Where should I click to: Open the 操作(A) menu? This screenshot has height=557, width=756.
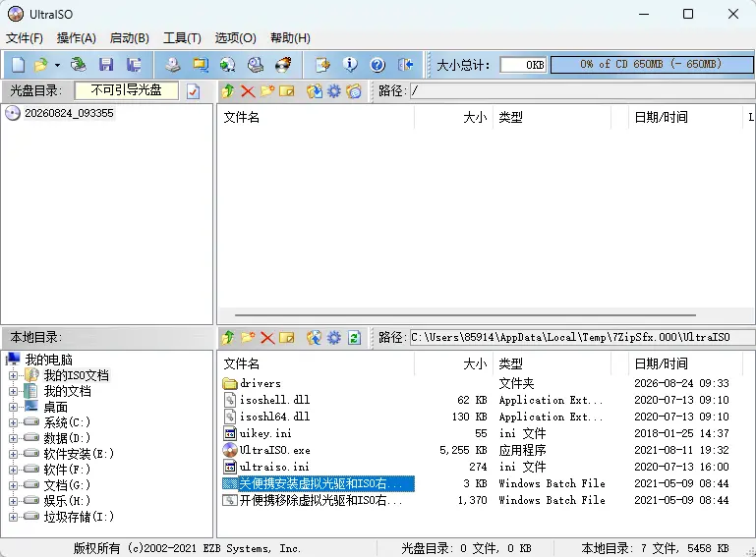coord(76,37)
